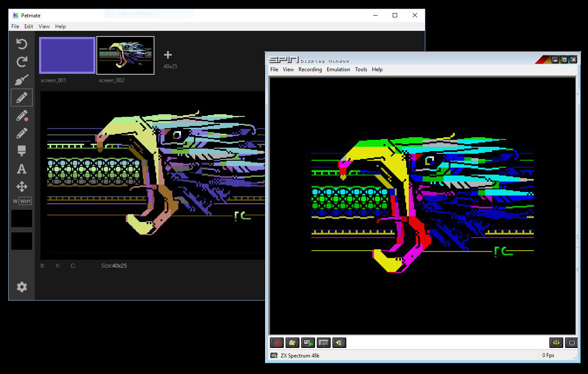Click the 48 model icon in SPIN status bar
The height and width of the screenshot is (374, 588).
coord(274,355)
